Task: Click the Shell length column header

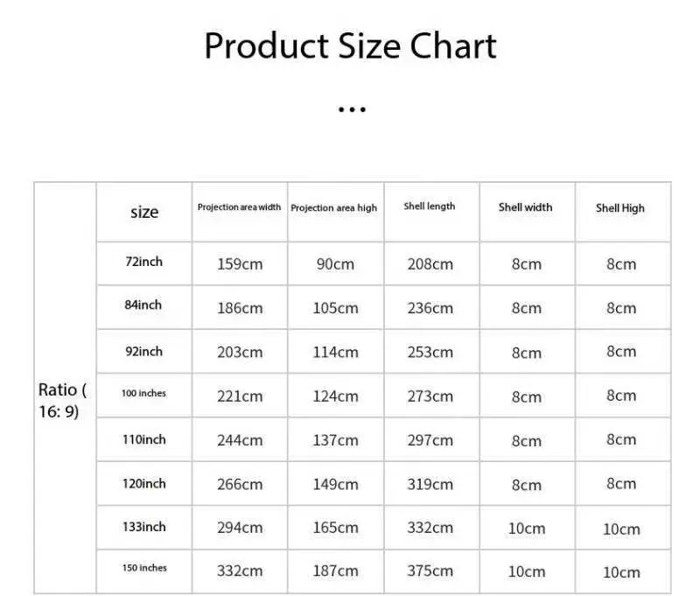Action: coord(430,207)
